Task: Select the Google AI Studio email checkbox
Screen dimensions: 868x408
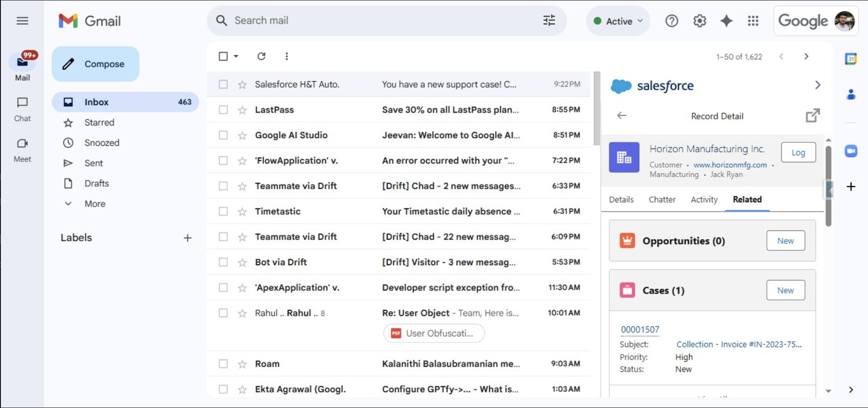Action: 223,135
